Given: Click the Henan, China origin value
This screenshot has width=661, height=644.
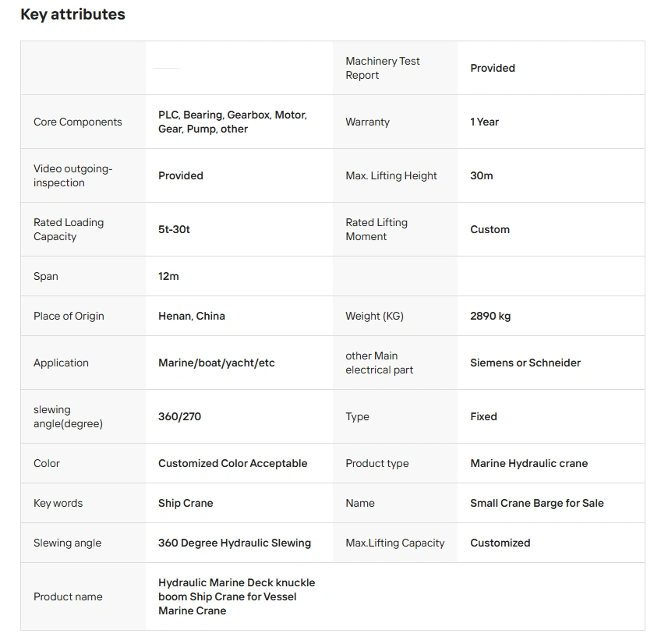Looking at the screenshot, I should (192, 316).
